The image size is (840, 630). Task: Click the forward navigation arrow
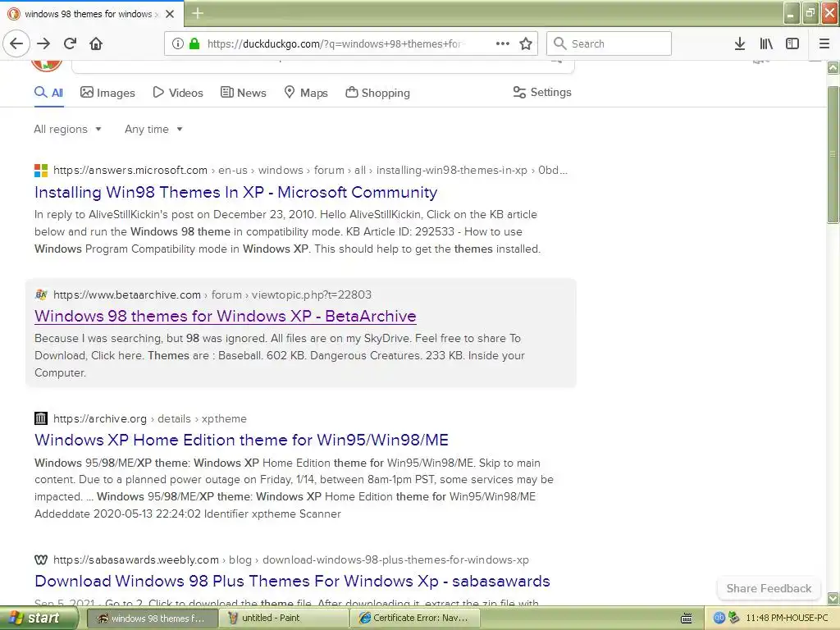tap(43, 43)
